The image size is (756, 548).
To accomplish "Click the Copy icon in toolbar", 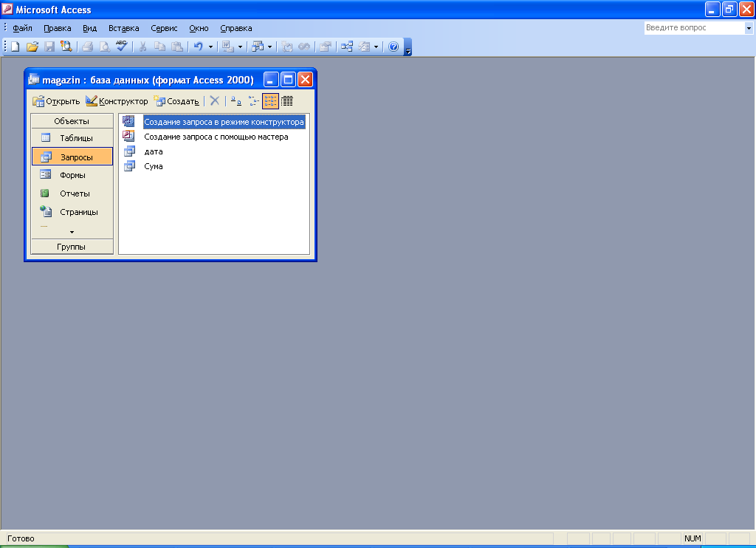I will (159, 47).
